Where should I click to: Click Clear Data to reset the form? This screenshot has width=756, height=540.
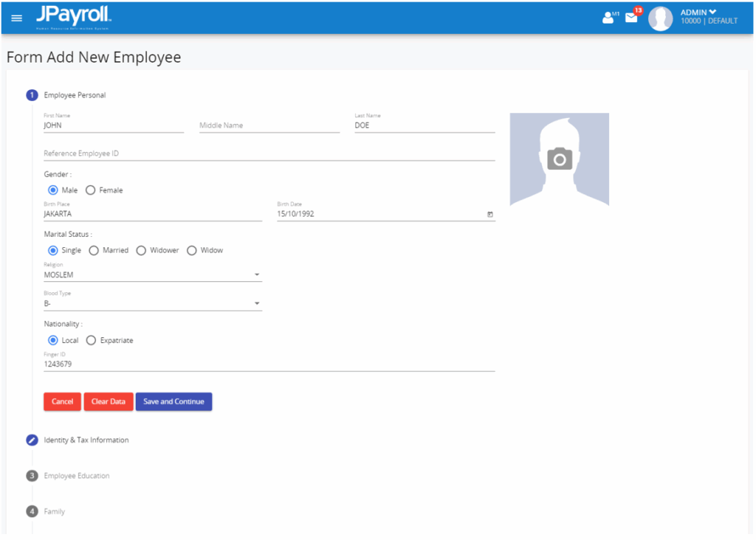click(x=108, y=401)
